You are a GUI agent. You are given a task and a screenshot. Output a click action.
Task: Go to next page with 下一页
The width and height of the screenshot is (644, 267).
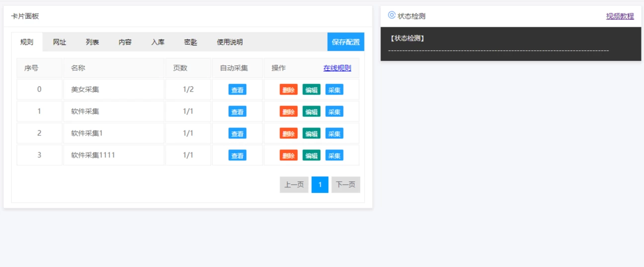coord(346,185)
